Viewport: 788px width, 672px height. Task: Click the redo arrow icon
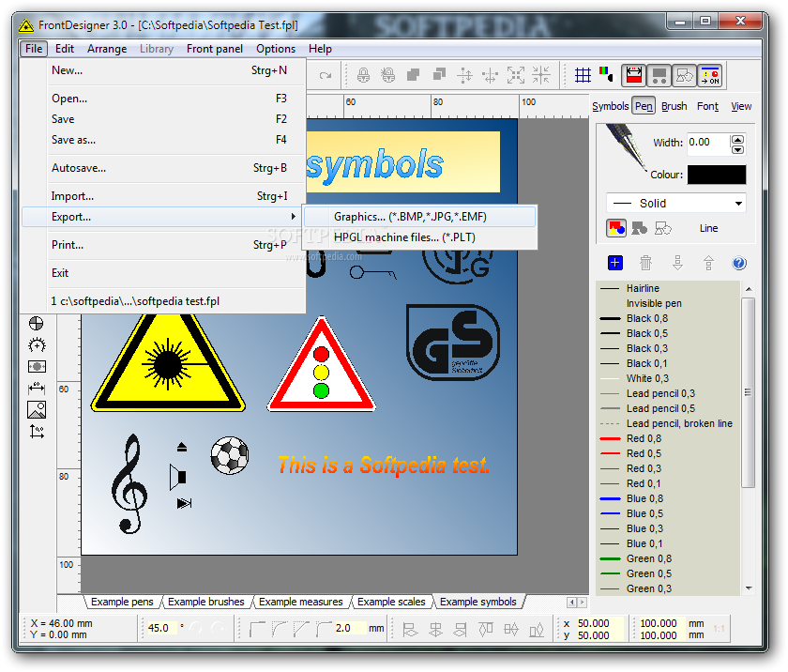(x=326, y=75)
